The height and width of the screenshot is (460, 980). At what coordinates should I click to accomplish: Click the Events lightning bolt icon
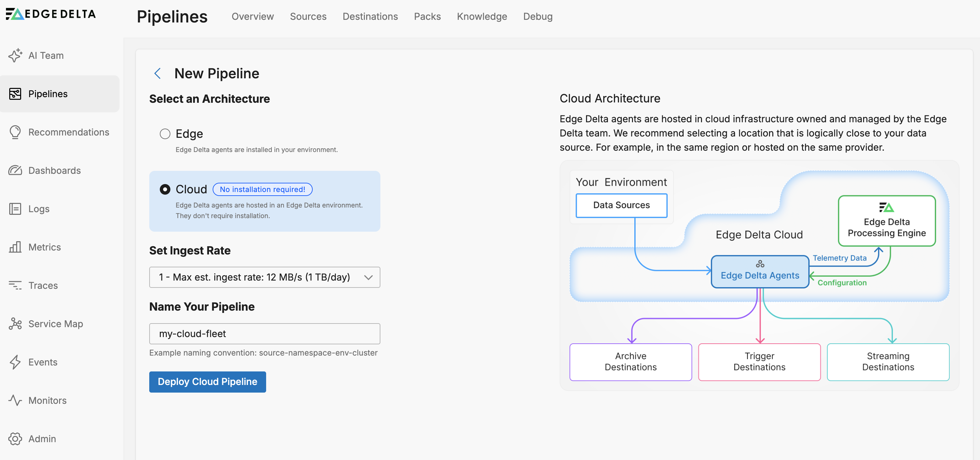tap(15, 362)
